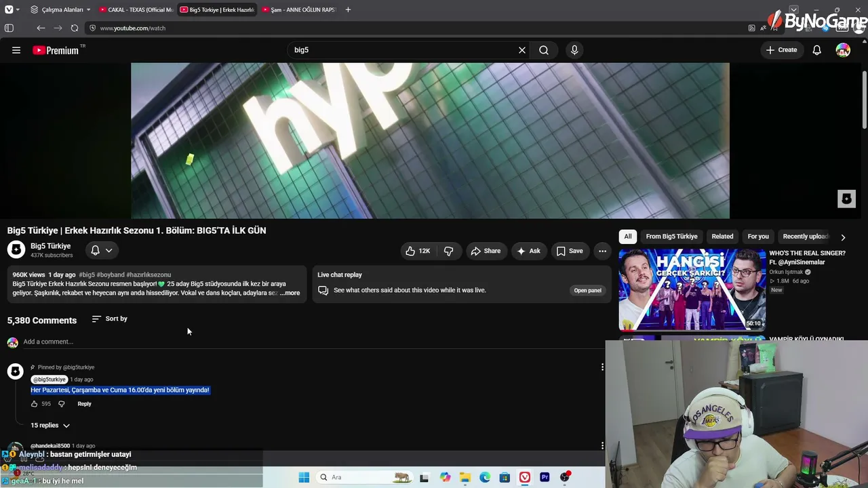Open the pinned comment's three-dot menu
The height and width of the screenshot is (488, 868).
602,367
